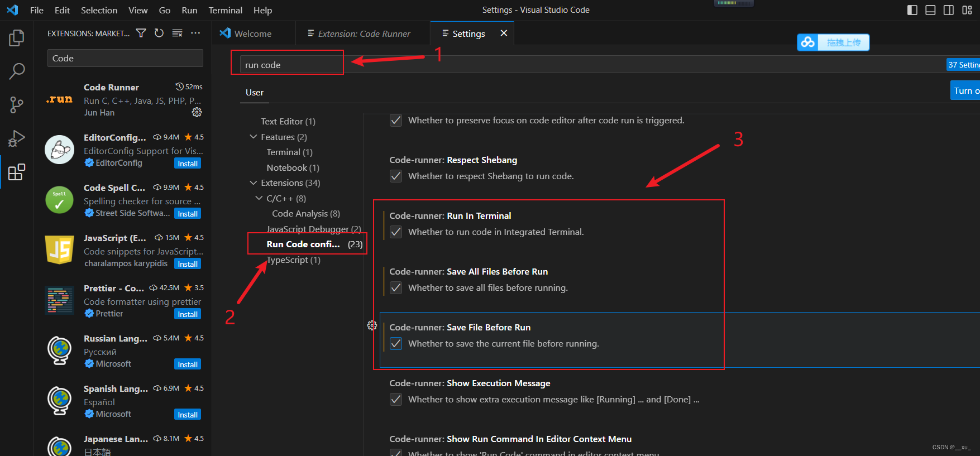Collapse the Features tree node

[x=254, y=137]
